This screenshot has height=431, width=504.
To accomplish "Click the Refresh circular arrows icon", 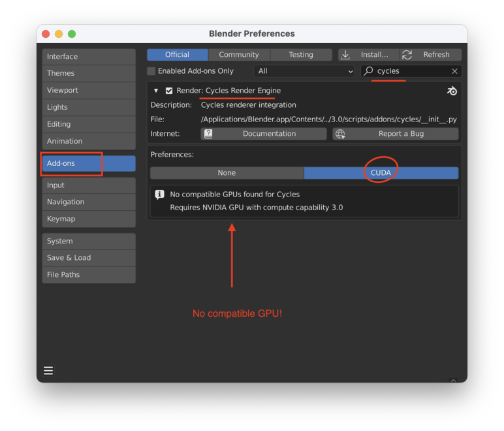I will tap(407, 55).
